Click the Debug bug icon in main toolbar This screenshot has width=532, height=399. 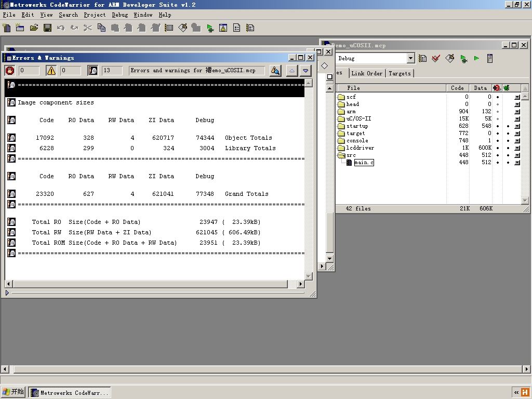(x=210, y=28)
